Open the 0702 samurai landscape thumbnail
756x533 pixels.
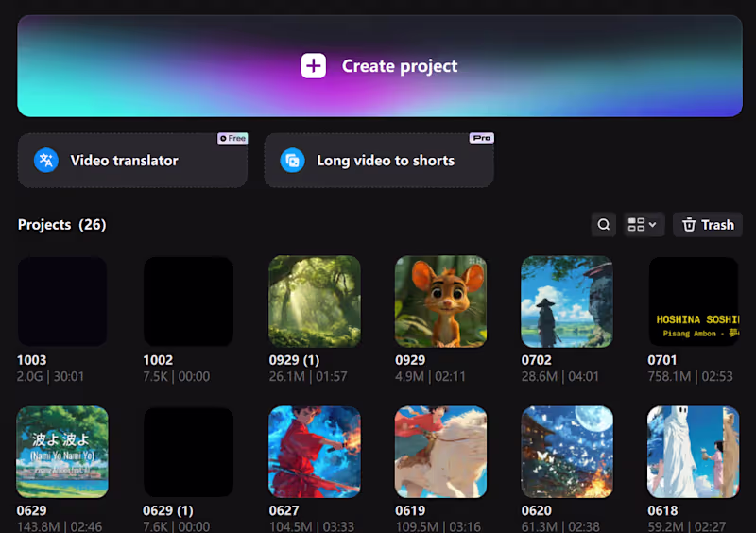click(567, 301)
